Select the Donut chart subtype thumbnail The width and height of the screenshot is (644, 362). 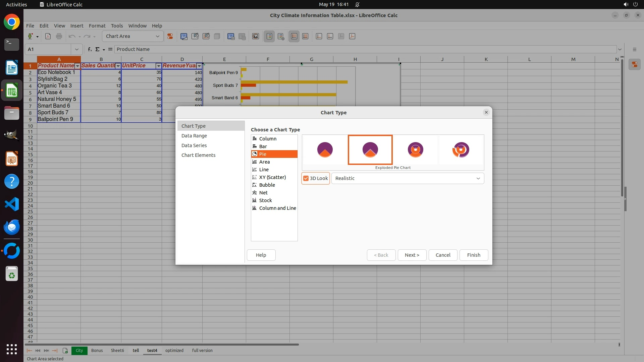coord(415,150)
